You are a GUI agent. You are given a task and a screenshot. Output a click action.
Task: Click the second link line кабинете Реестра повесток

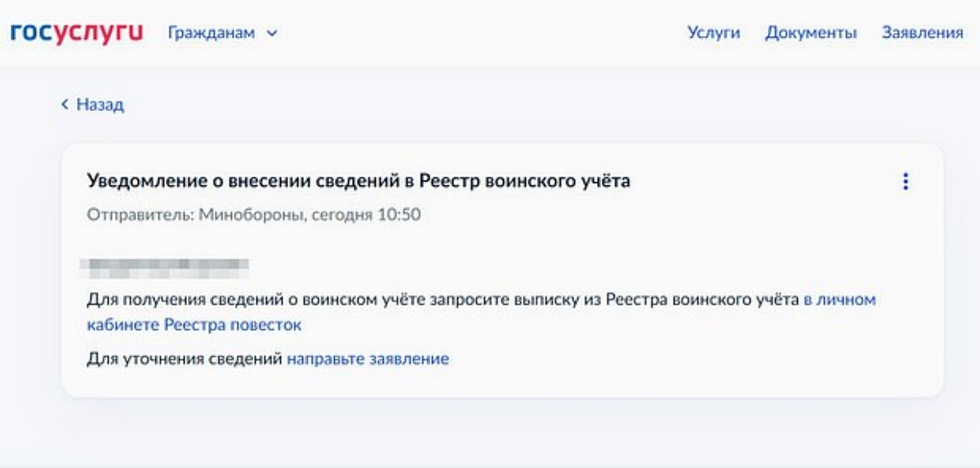click(x=194, y=325)
